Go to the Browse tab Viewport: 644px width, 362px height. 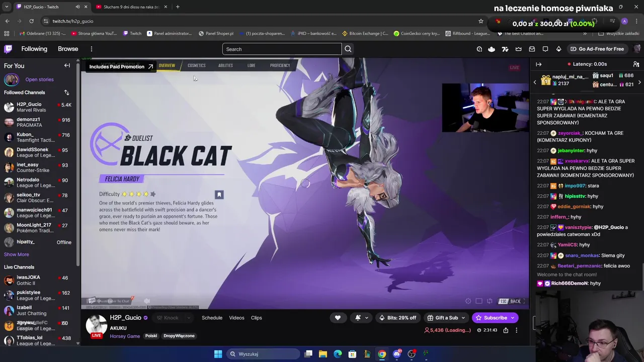pos(68,49)
